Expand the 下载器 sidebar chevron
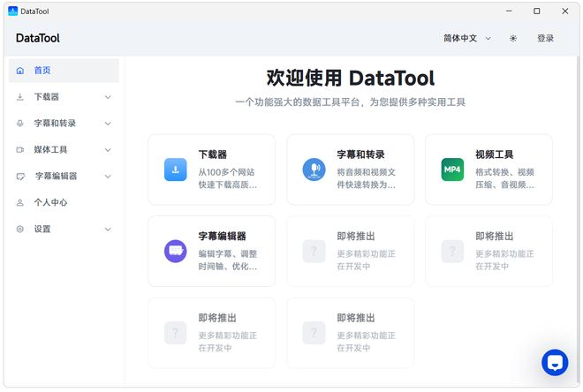 click(108, 97)
